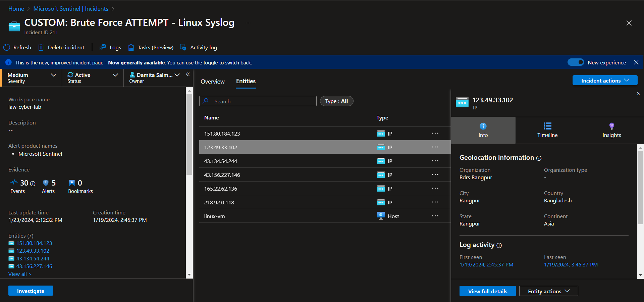Viewport: 644px width, 302px height.
Task: Select the 165.22.62.136 entity row
Action: pos(325,188)
